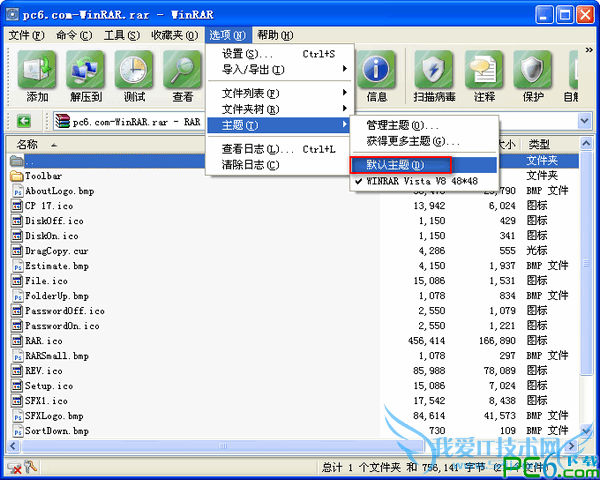Open the address bar dropdown arrow
The width and height of the screenshot is (600, 480).
[584, 121]
